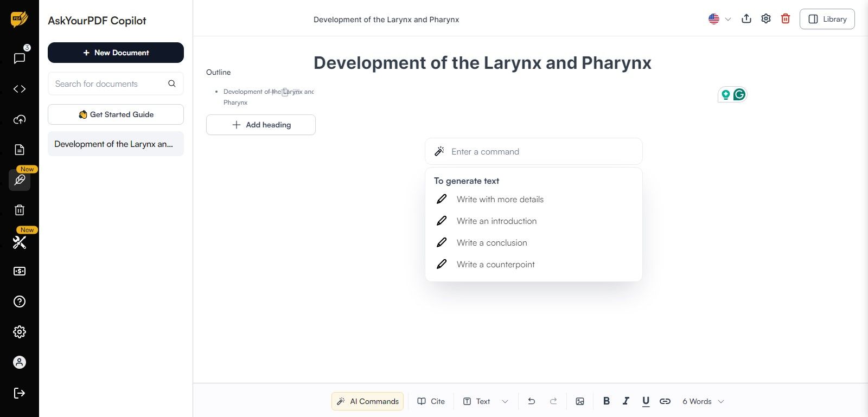Toggle underline formatting
The height and width of the screenshot is (417, 868).
pos(646,401)
